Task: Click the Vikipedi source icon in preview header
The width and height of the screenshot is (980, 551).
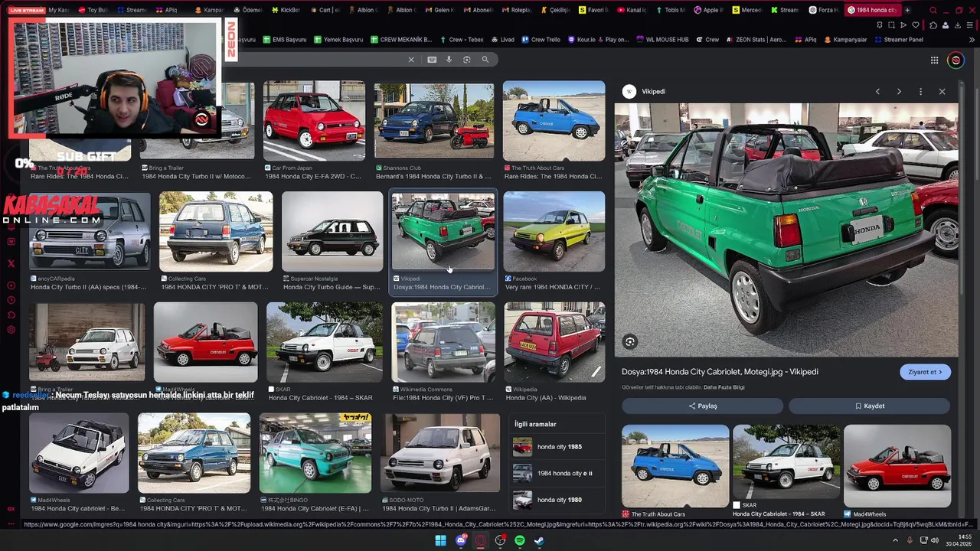Action: coord(629,92)
